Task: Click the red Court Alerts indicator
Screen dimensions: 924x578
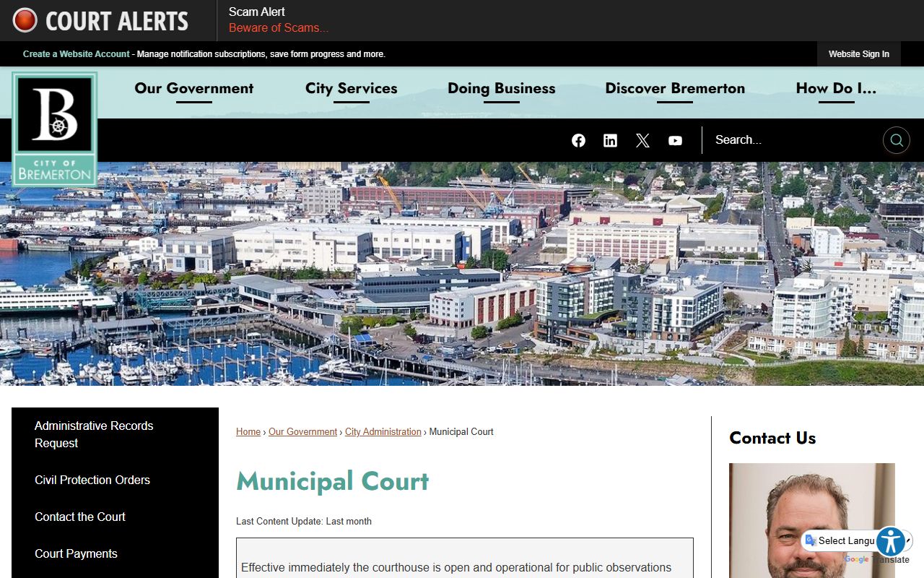Action: click(25, 20)
